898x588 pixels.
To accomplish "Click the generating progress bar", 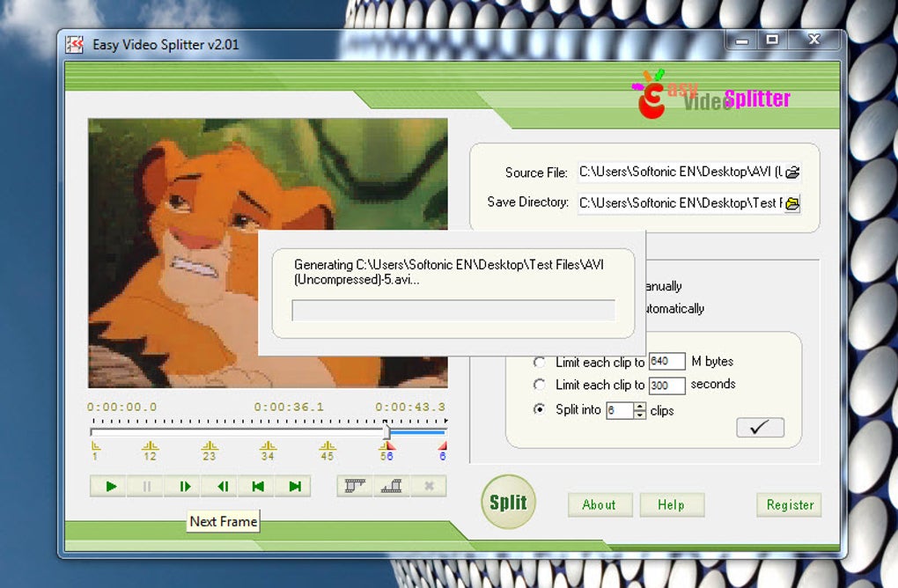I will (453, 311).
